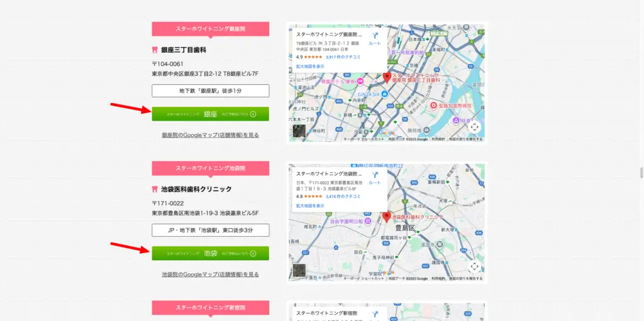This screenshot has height=321, width=644.
Task: Click the 銀座三丁目歯科 clinic name
Action: 184,50
